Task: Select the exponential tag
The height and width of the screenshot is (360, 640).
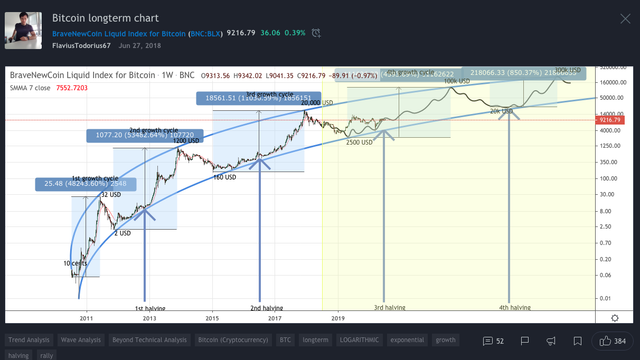Action: pyautogui.click(x=407, y=340)
